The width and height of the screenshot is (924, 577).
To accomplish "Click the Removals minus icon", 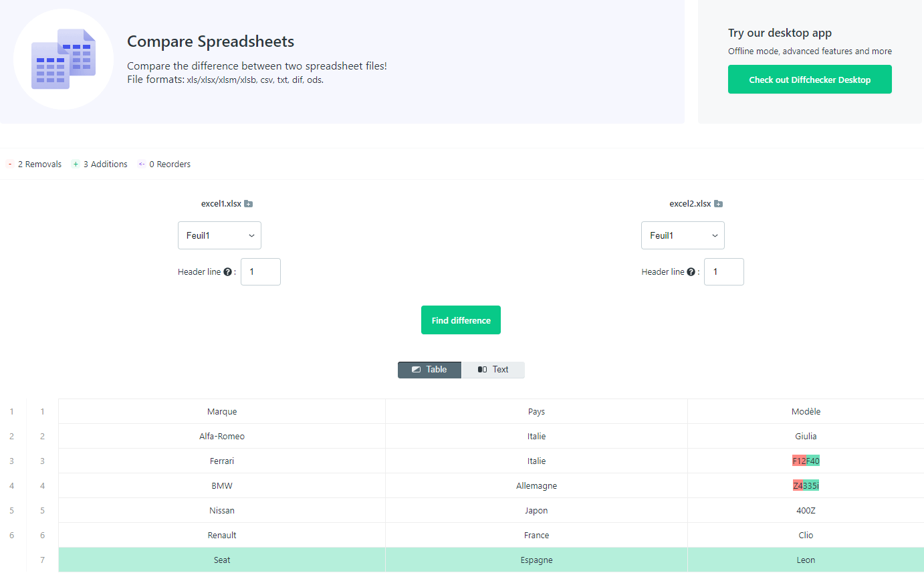I will [x=10, y=164].
